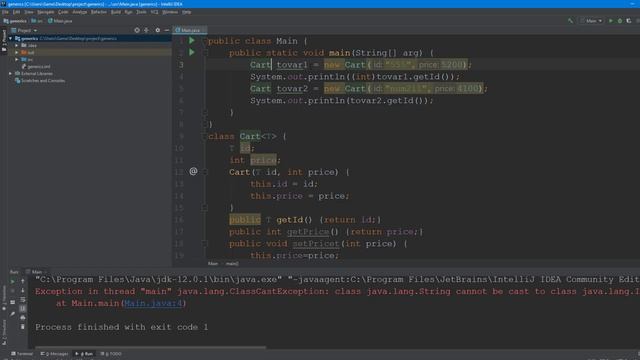This screenshot has width=640, height=360.
Task: Toggle scroll to end in Run console
Action: tap(22, 309)
